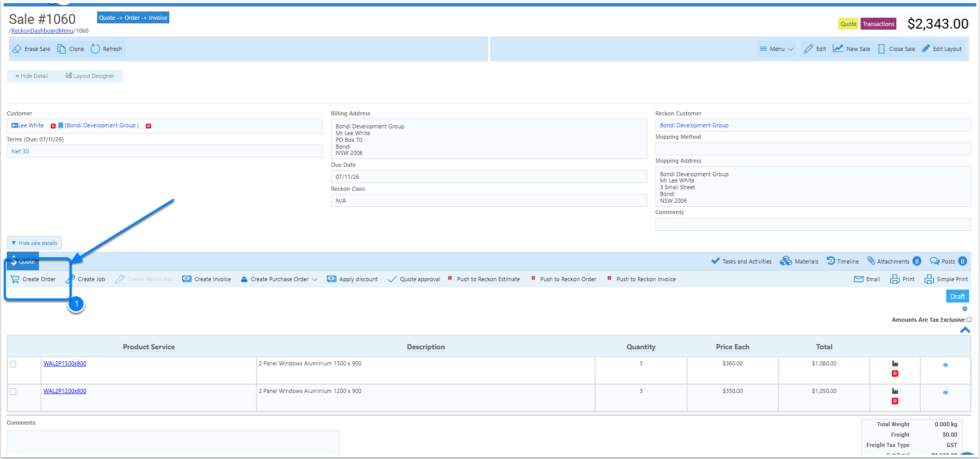
Task: Push to Reckon Invoice
Action: [x=642, y=279]
